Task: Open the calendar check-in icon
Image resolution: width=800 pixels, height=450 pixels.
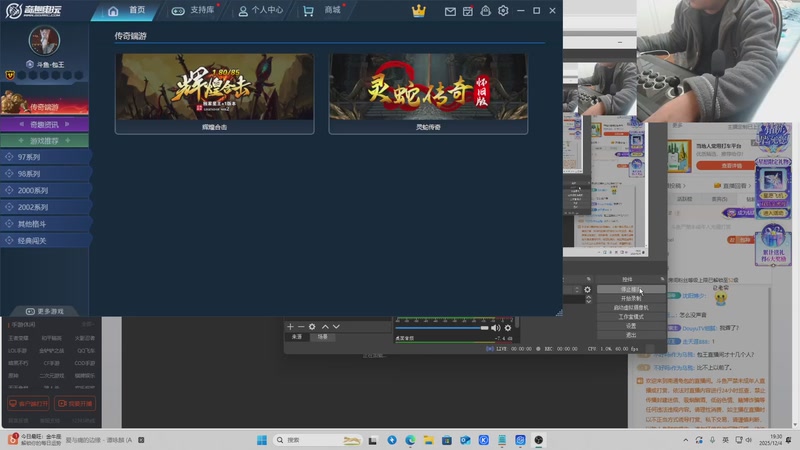Action: 467,11
